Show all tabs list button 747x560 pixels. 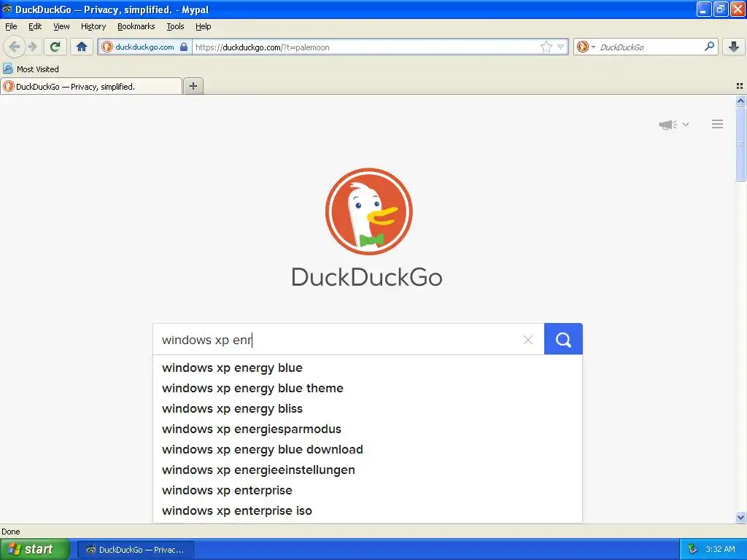(740, 86)
